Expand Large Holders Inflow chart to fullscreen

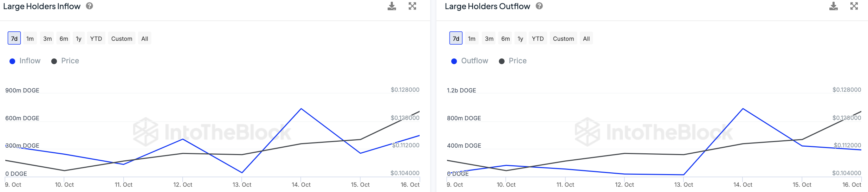click(x=412, y=6)
